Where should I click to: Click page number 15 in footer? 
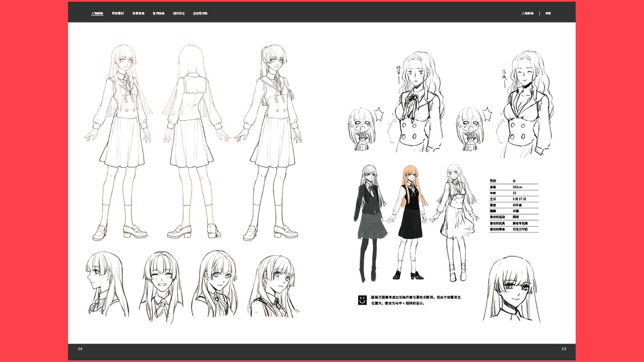point(563,349)
